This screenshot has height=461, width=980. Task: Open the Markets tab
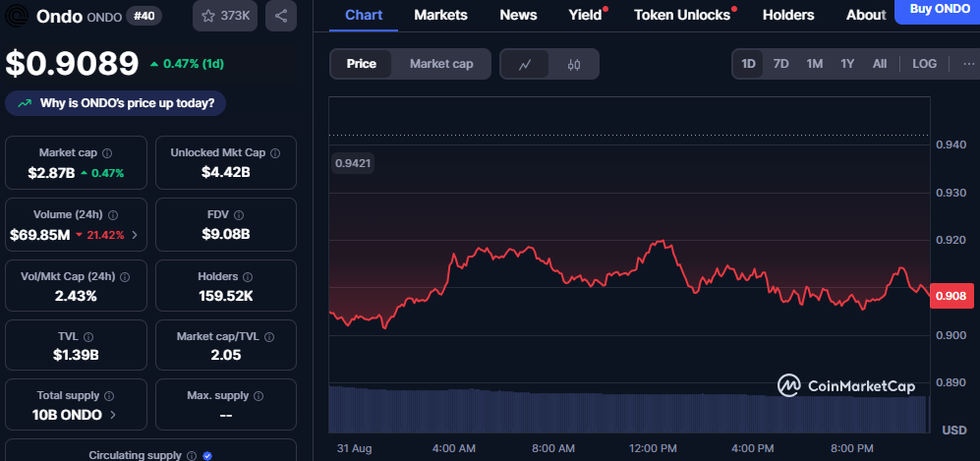(x=440, y=15)
